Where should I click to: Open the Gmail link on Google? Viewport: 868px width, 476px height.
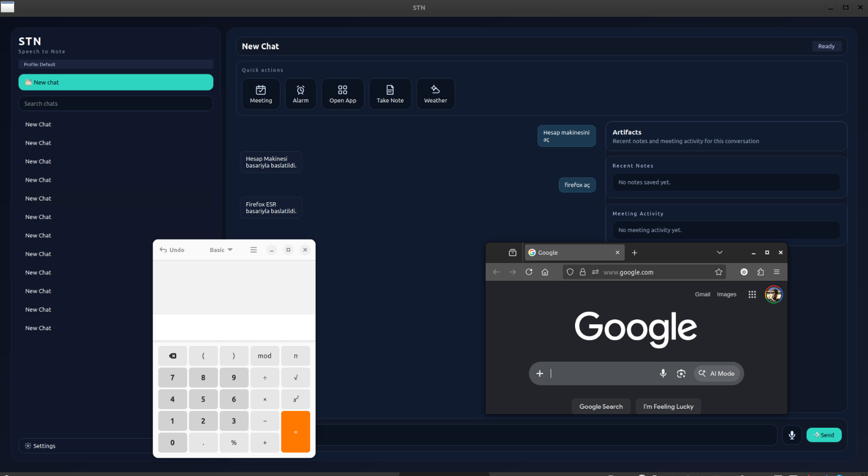(x=703, y=294)
